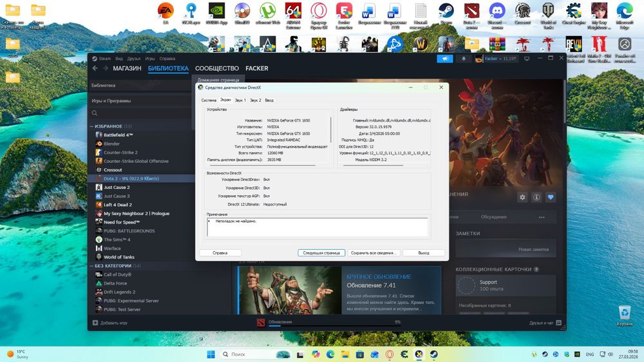Open the Вид menu in Steam

point(119,59)
